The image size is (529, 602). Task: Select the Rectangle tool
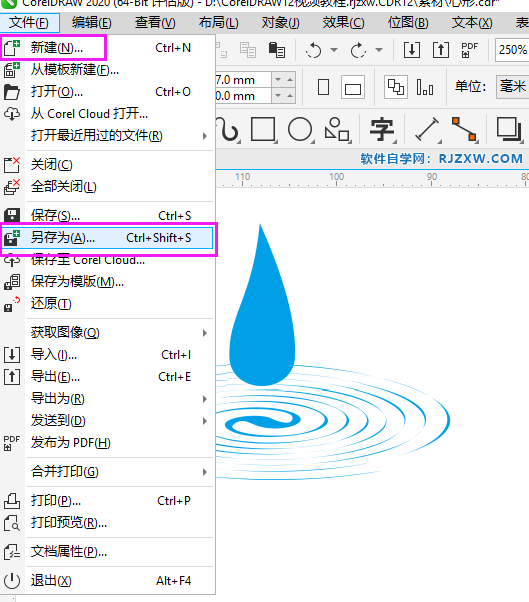pyautogui.click(x=263, y=129)
